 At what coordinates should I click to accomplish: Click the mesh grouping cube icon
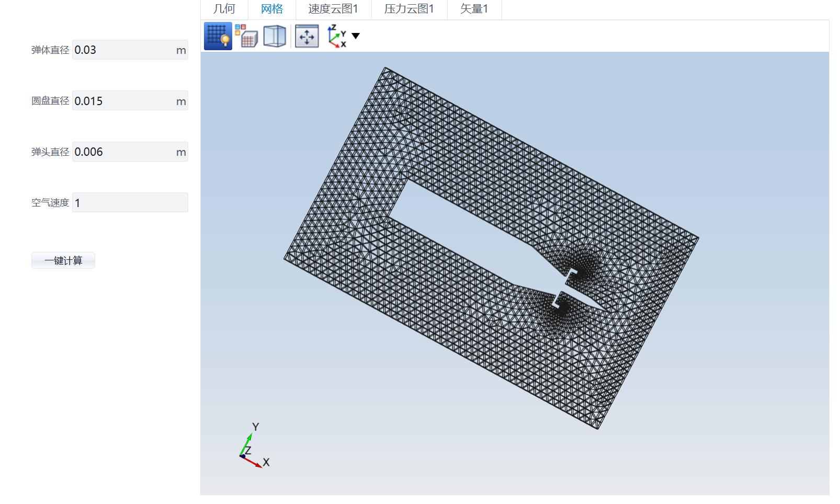coord(246,36)
